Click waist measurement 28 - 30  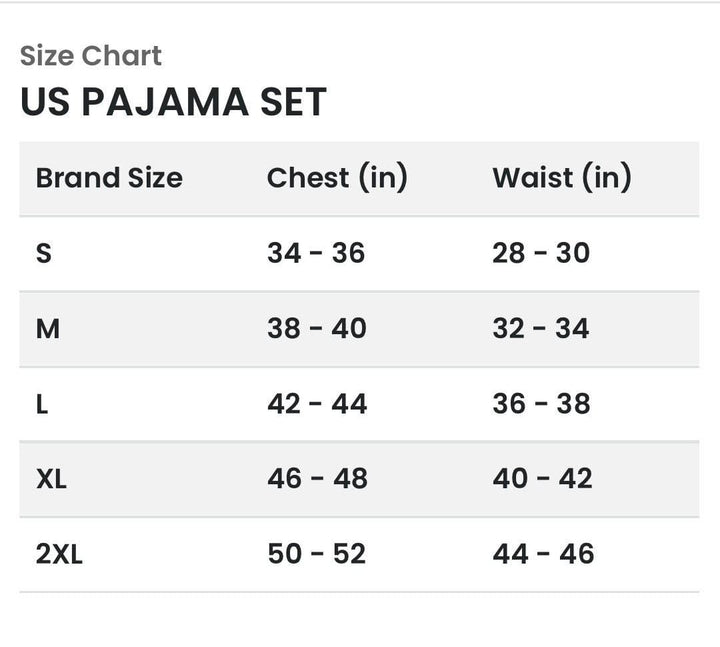541,253
